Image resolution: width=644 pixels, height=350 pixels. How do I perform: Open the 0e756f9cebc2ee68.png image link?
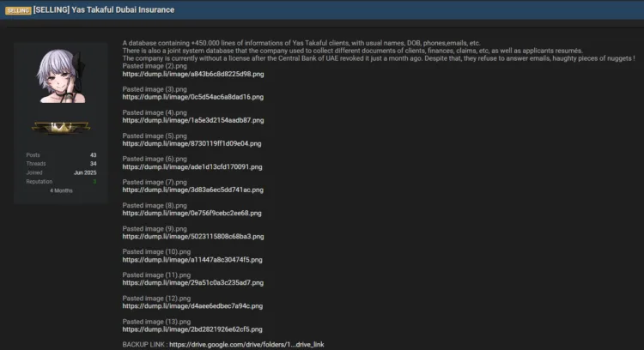tap(191, 214)
